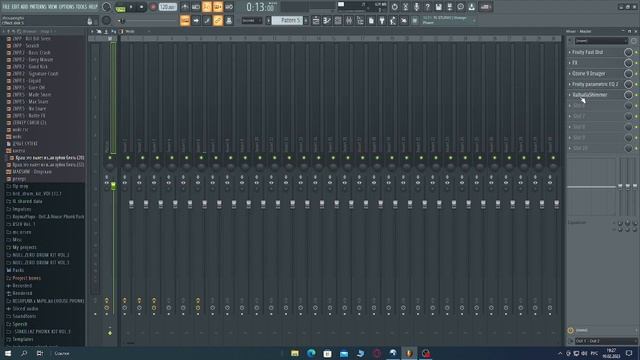Expand the Fruity Fast Dist slot menu
640x360 pixels.
(570, 52)
